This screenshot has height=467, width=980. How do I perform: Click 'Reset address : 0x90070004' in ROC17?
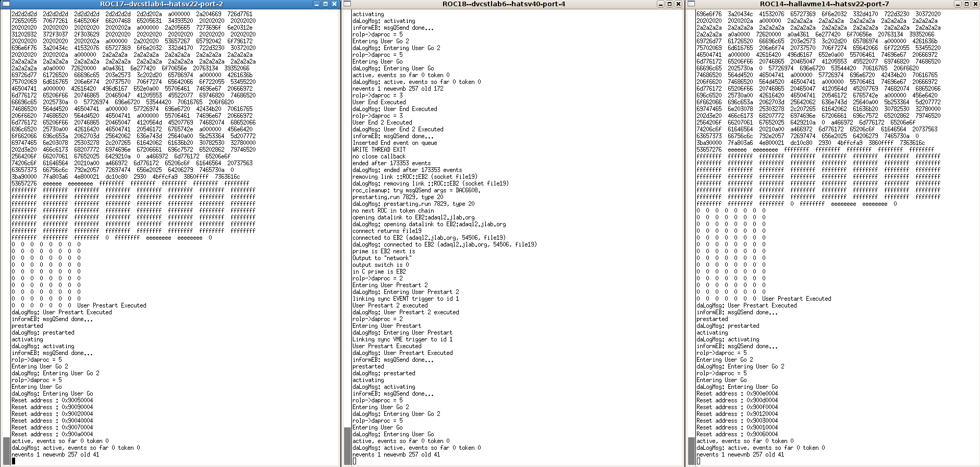coord(52,427)
